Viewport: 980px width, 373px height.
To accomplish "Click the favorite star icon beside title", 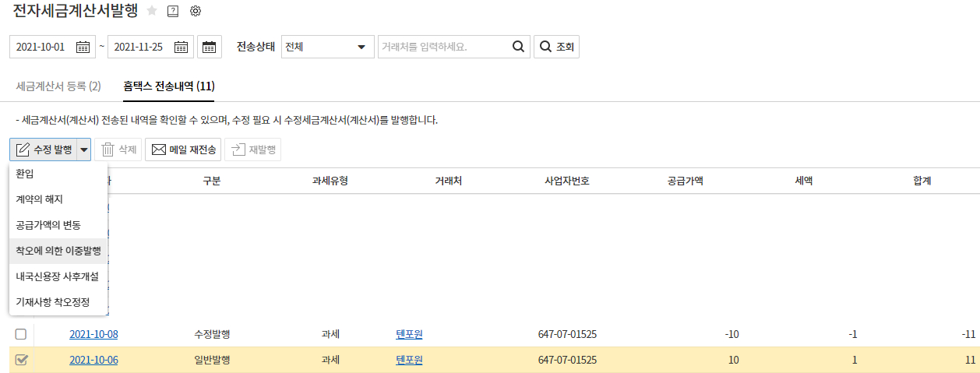I will click(152, 11).
